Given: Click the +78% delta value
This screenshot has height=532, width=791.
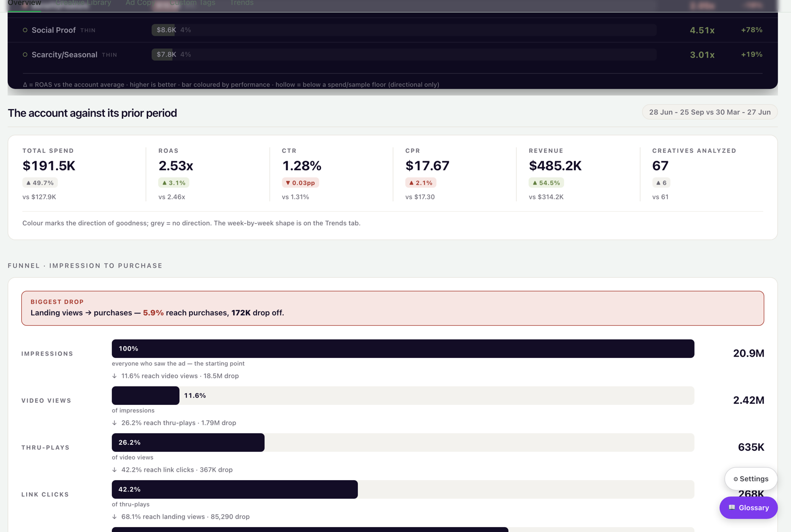Looking at the screenshot, I should pyautogui.click(x=751, y=30).
